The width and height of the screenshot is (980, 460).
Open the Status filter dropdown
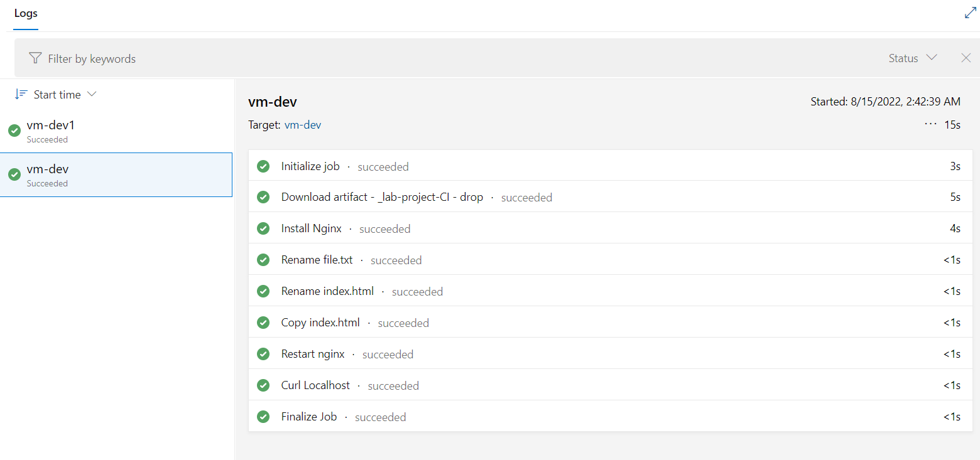pos(913,58)
